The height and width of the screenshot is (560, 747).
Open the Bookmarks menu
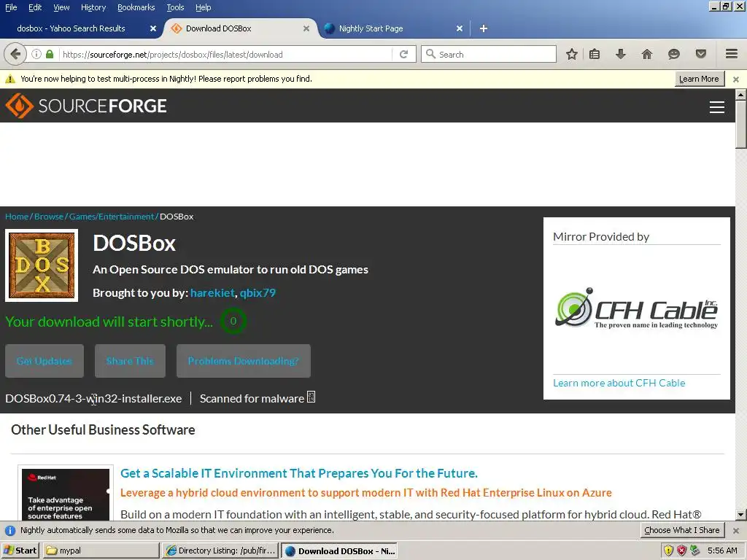[x=136, y=7]
